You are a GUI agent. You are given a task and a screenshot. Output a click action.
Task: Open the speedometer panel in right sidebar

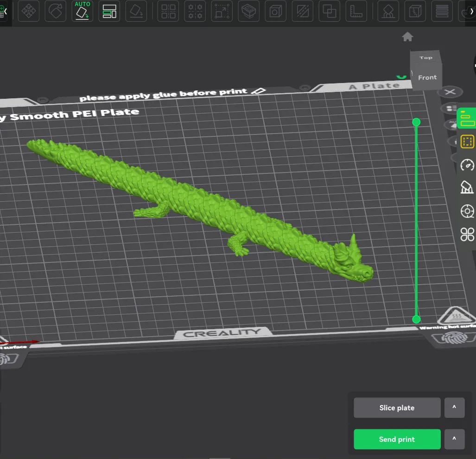(x=467, y=165)
